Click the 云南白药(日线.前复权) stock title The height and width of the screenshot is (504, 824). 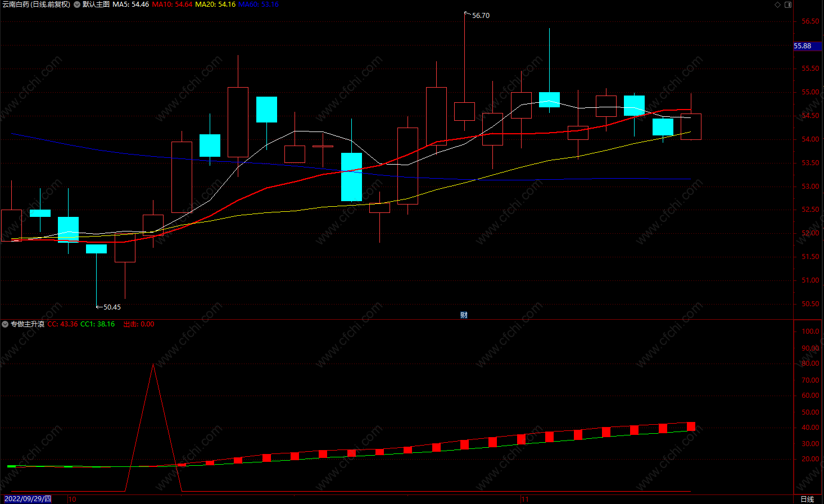coord(36,4)
